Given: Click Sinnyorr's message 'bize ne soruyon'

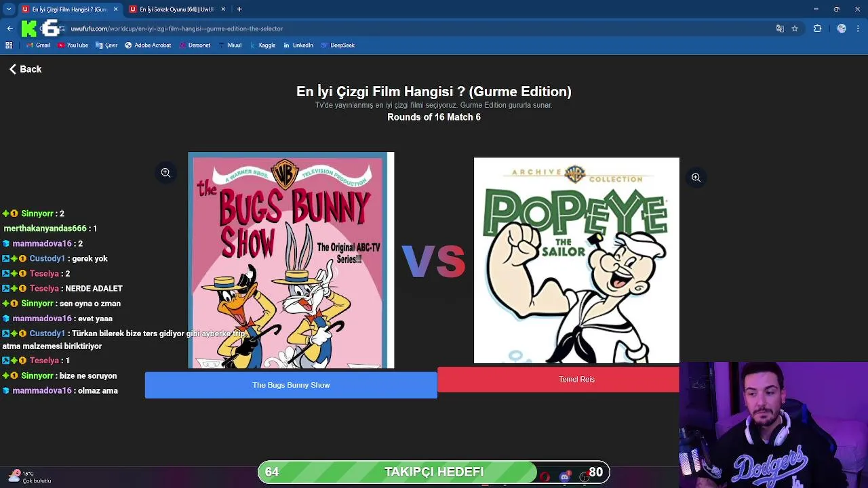Looking at the screenshot, I should (88, 376).
